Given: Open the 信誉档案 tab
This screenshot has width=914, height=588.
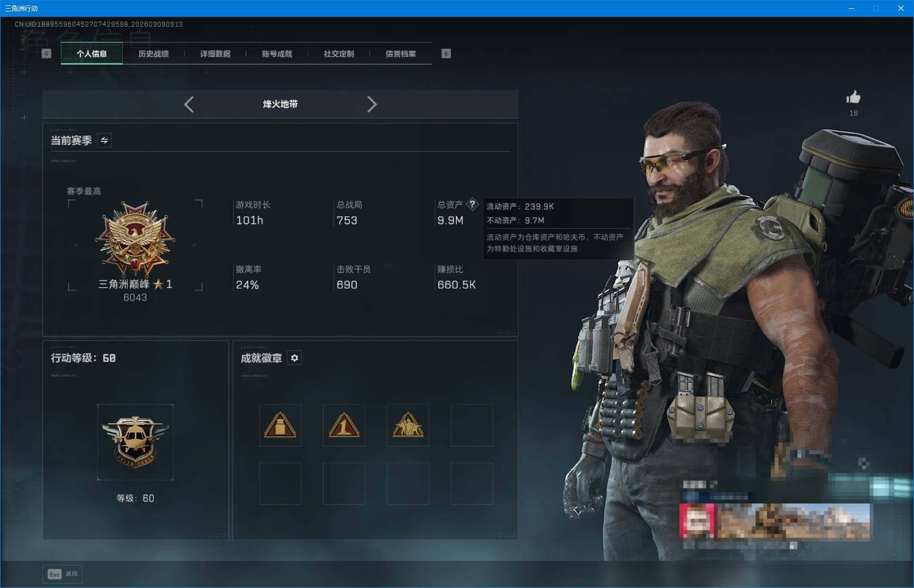Looking at the screenshot, I should (401, 53).
